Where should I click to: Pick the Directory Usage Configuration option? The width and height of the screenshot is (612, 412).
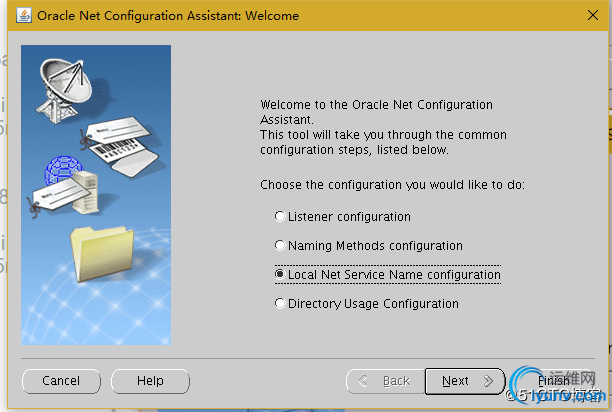(280, 304)
